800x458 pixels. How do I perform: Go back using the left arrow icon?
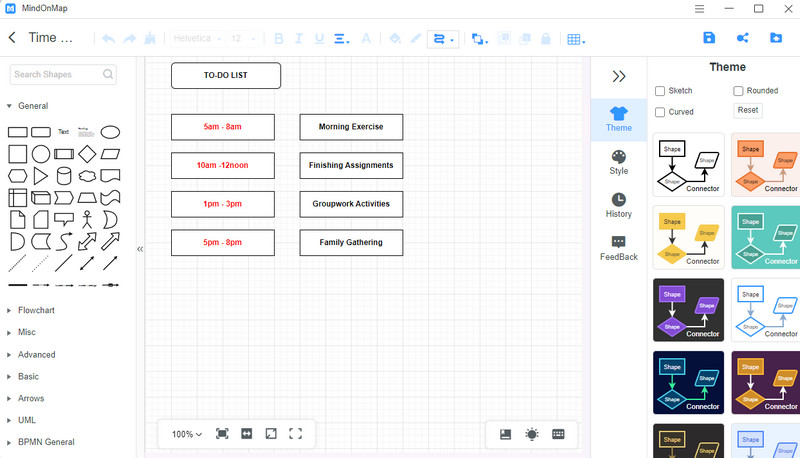tap(12, 38)
